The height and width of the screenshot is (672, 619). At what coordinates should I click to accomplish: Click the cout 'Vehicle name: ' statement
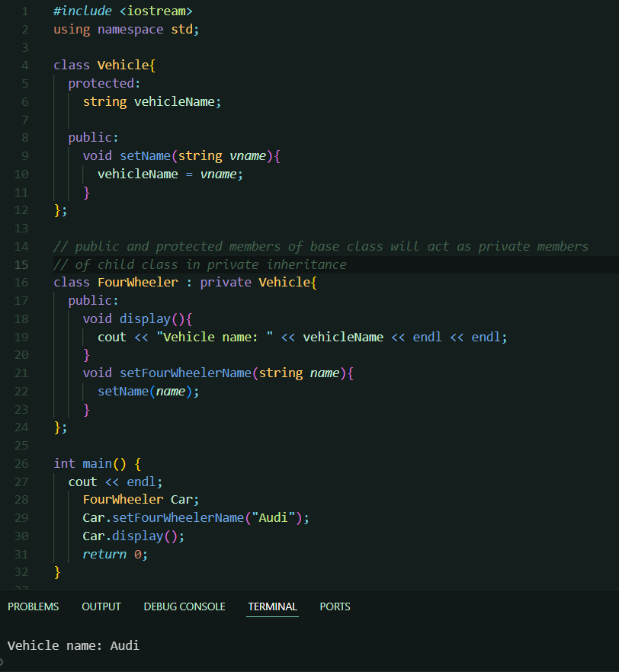302,337
